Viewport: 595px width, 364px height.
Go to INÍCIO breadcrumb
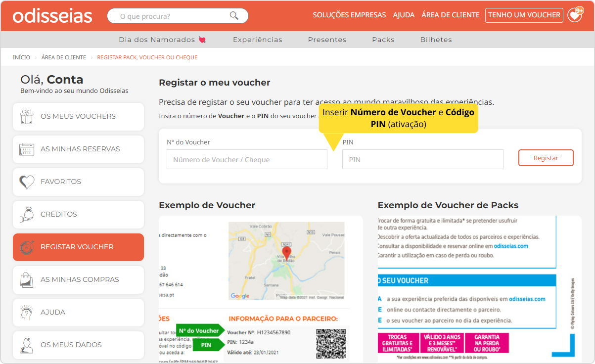click(x=21, y=57)
